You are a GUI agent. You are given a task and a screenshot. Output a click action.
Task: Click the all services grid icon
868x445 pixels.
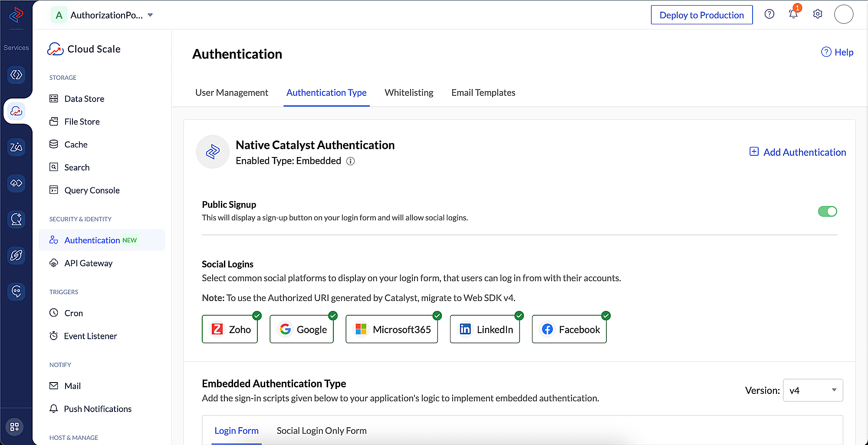[15, 427]
